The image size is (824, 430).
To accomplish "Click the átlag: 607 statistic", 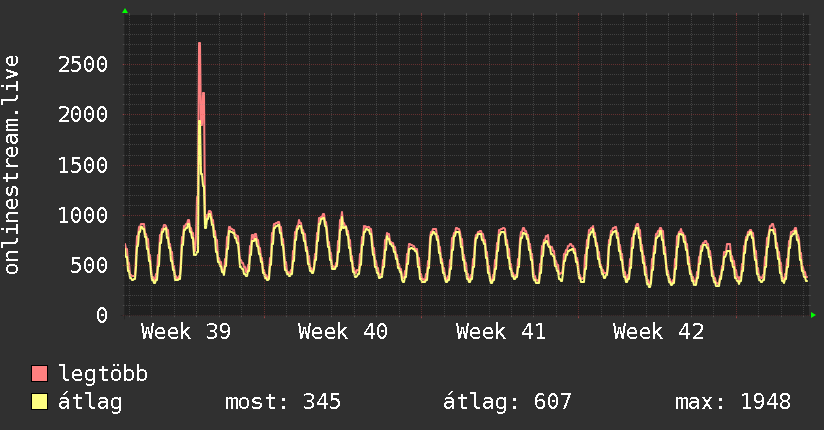I will [507, 402].
